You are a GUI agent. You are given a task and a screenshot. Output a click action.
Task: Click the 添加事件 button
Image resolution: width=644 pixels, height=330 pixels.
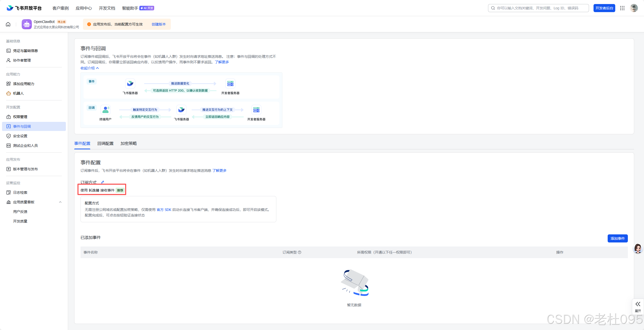click(x=617, y=238)
